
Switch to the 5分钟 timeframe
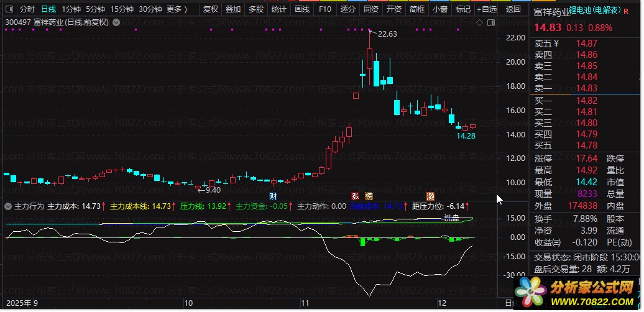click(96, 9)
